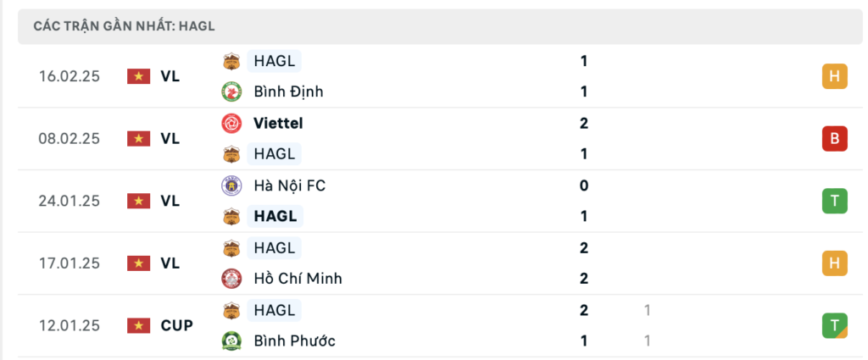The height and width of the screenshot is (360, 868).
Task: Click orange H badge for 16.02.25 match
Action: (834, 76)
